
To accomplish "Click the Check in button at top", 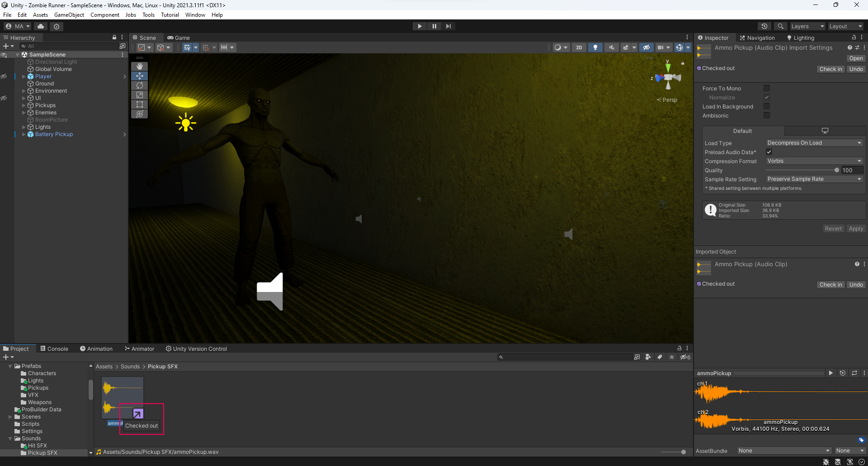I will pyautogui.click(x=830, y=69).
